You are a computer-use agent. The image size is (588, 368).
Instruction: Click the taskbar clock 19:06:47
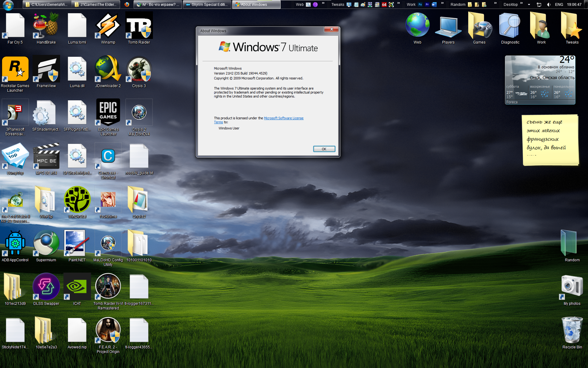coord(574,5)
